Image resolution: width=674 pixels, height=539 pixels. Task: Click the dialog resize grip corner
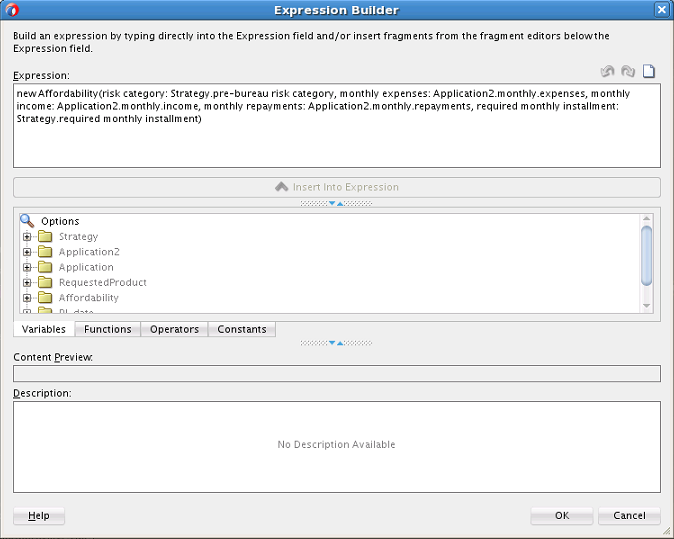(666, 532)
